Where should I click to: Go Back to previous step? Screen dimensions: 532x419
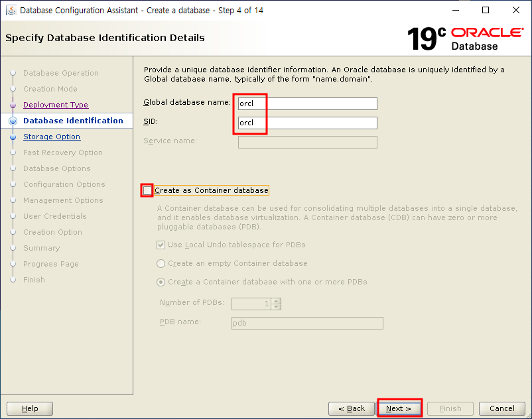click(x=352, y=408)
